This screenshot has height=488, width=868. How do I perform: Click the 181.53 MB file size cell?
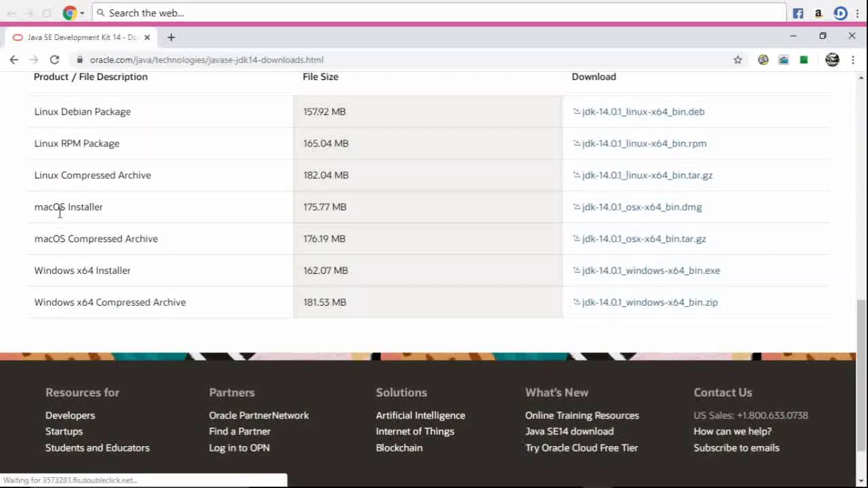point(428,302)
